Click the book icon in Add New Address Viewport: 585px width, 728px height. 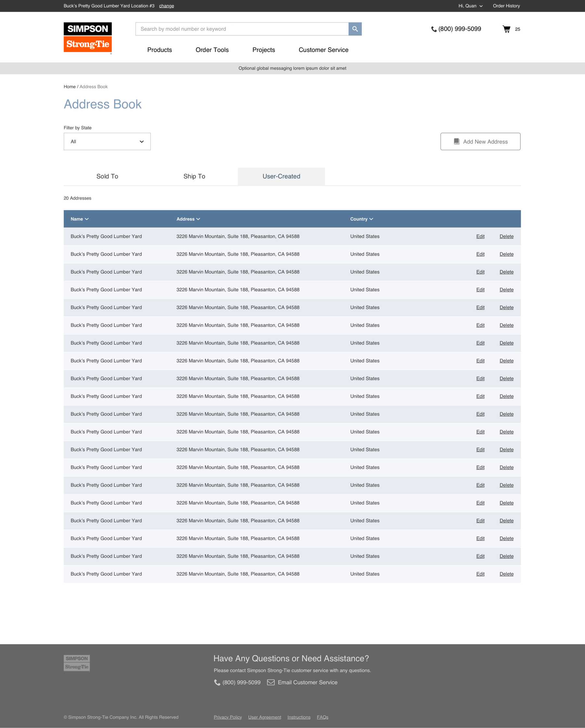(456, 141)
